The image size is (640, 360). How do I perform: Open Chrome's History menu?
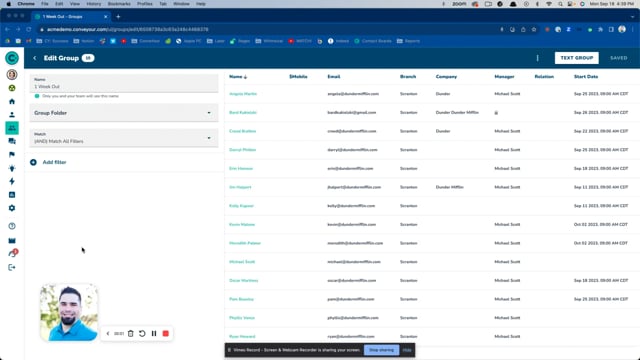coord(93,4)
